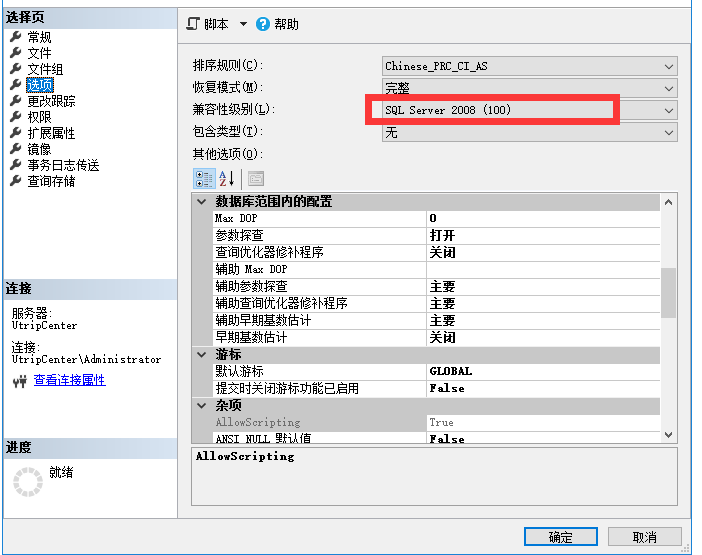The image size is (702, 555).
Task: Click the property pages icon
Action: tap(256, 179)
